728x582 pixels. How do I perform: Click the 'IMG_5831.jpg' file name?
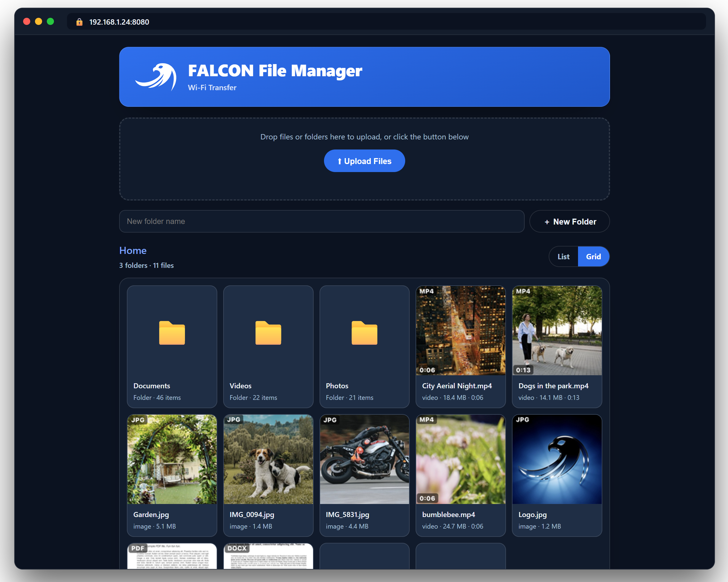(x=347, y=515)
